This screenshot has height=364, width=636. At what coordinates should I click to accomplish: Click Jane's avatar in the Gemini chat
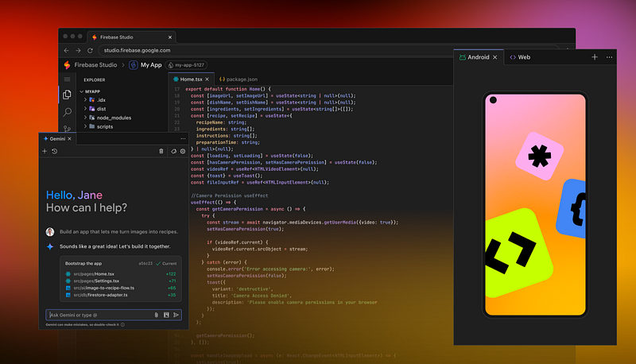tap(50, 232)
